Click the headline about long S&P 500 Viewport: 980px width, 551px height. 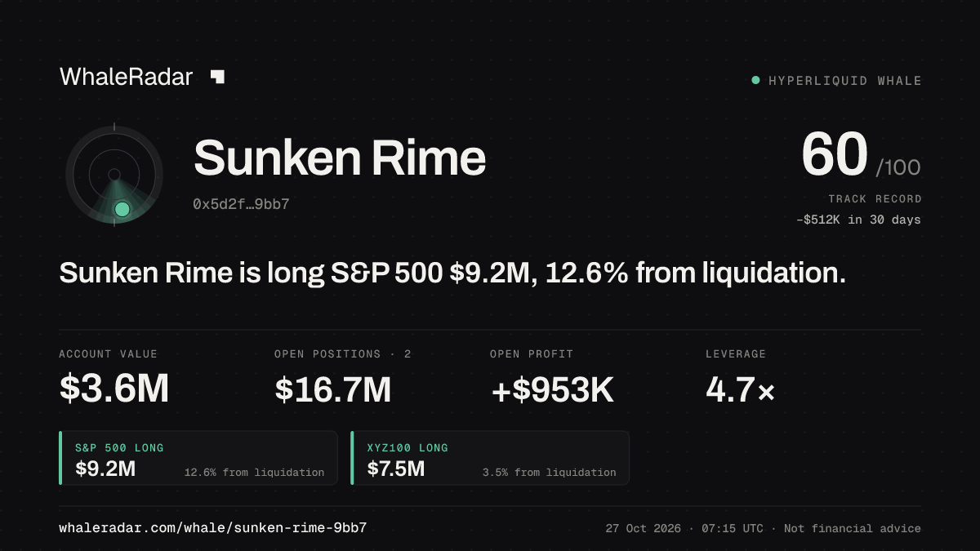(452, 273)
